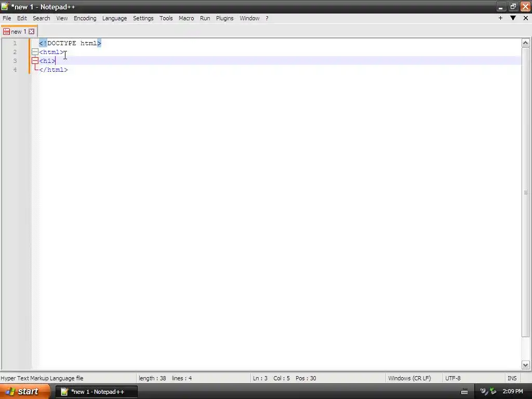Open the Search menu

(42, 18)
